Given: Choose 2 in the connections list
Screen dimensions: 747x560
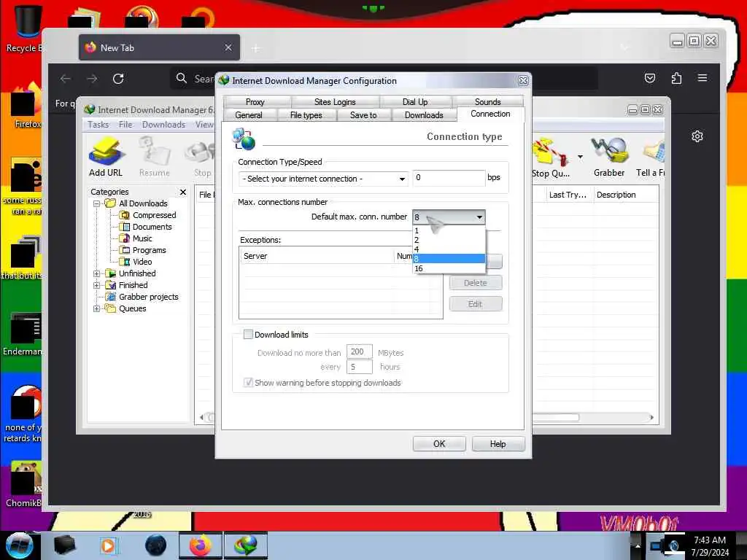Looking at the screenshot, I should click(x=449, y=240).
